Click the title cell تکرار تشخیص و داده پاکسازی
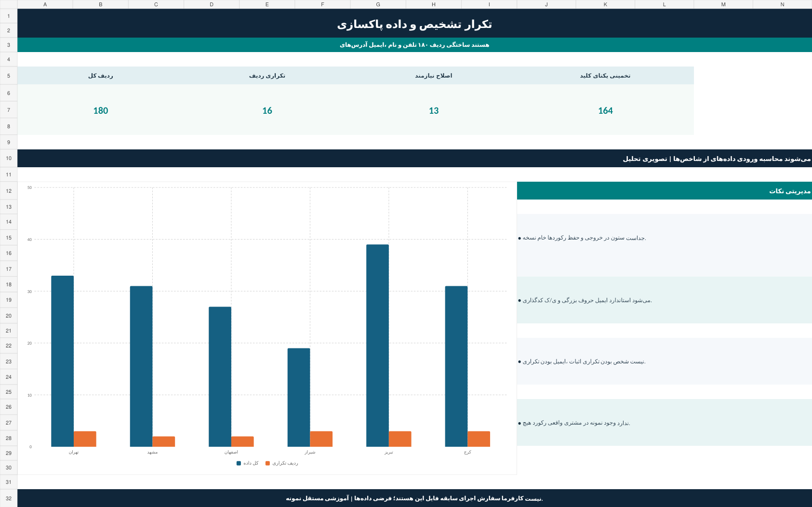This screenshot has width=812, height=507. tap(414, 23)
